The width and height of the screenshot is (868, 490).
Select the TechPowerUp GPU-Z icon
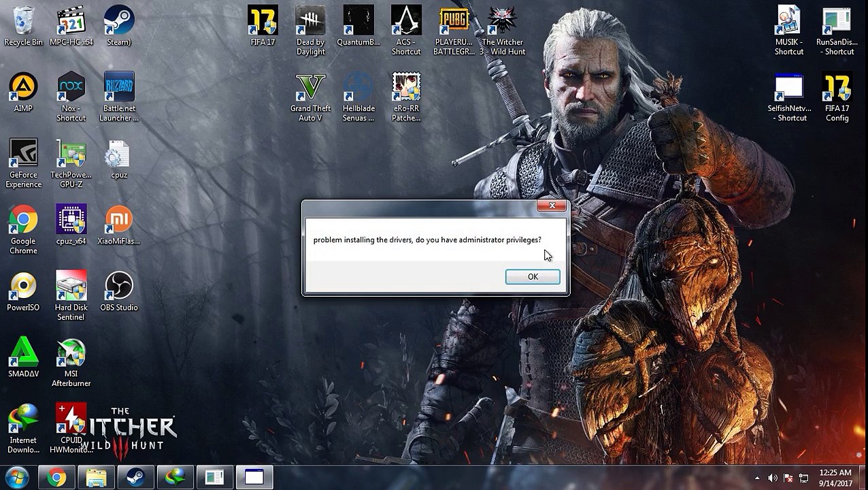[71, 163]
